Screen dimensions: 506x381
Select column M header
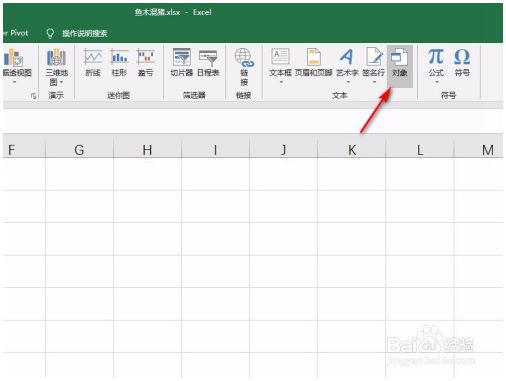[479, 149]
